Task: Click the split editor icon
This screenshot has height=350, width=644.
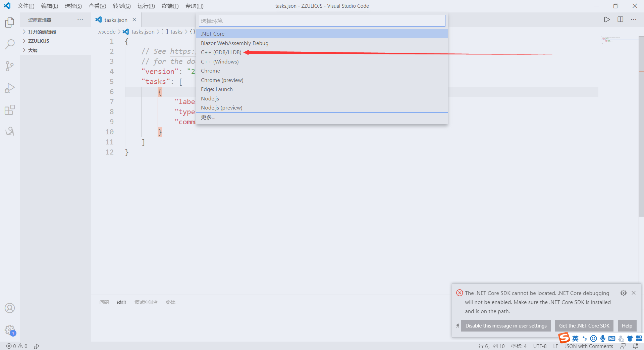Action: click(620, 19)
